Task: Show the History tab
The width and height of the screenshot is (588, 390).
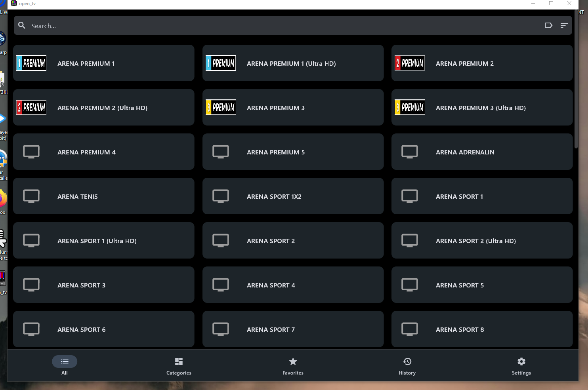Action: click(x=407, y=365)
